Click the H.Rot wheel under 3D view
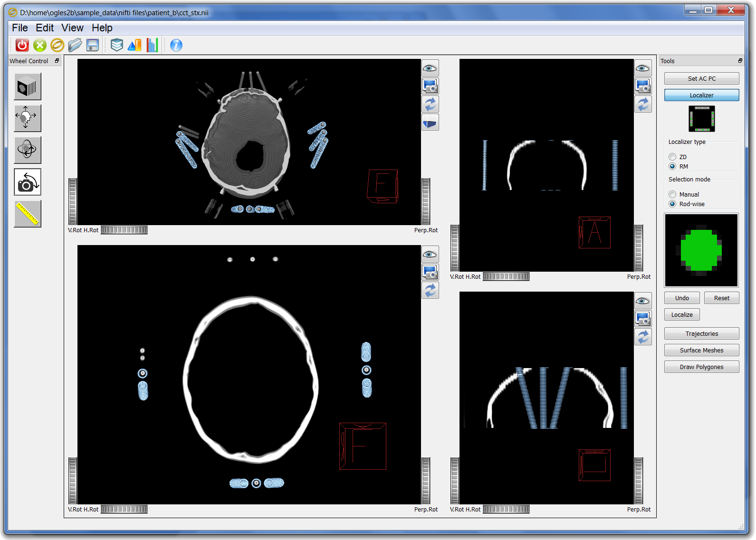Viewport: 756px width, 540px height. tap(124, 230)
